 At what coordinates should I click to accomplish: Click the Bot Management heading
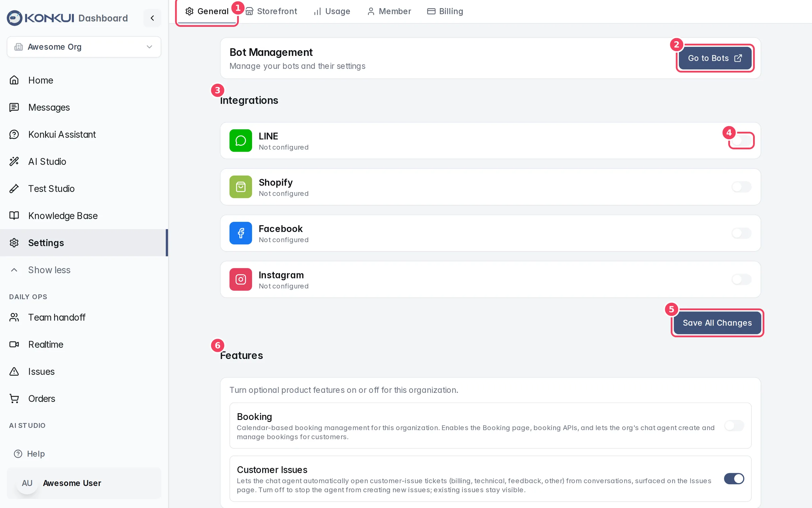(x=271, y=52)
